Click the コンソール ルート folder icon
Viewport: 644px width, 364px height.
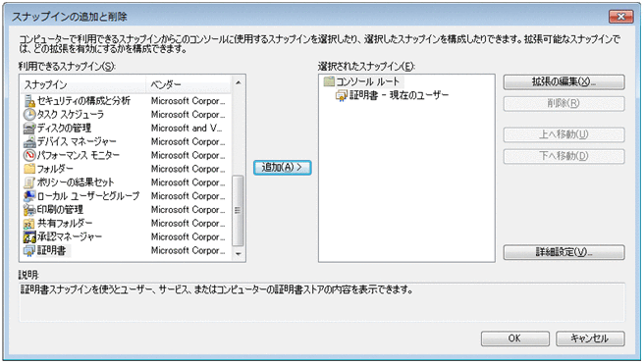pyautogui.click(x=329, y=80)
